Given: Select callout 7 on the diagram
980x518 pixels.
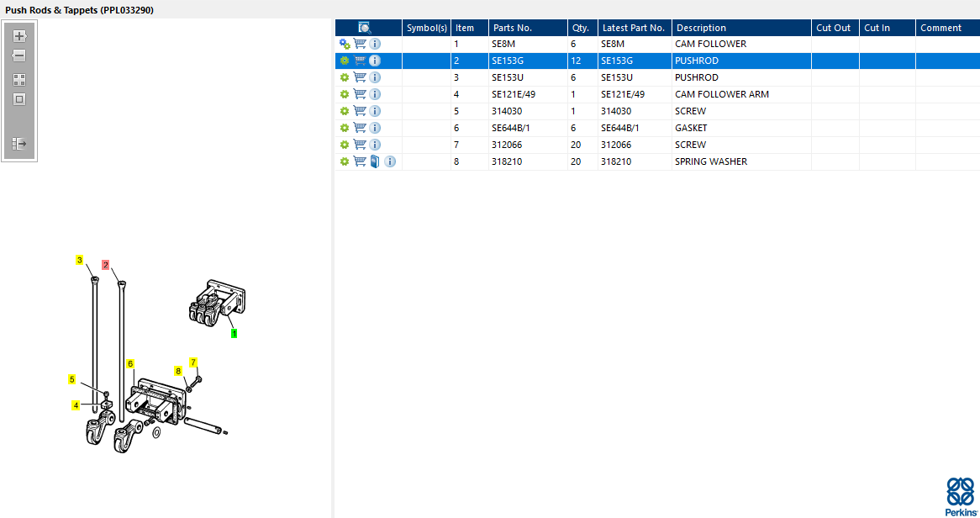Looking at the screenshot, I should pos(193,362).
